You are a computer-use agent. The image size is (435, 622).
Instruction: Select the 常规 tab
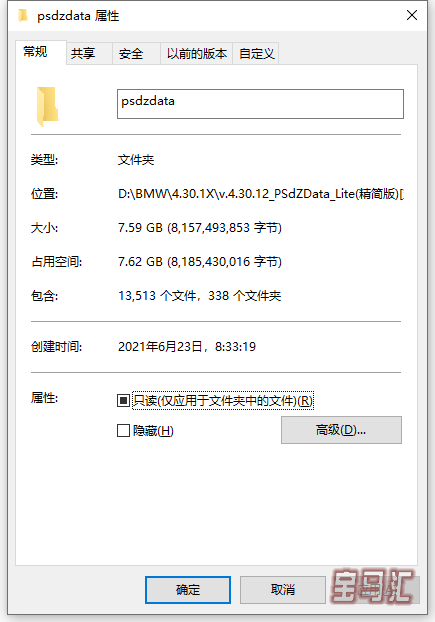point(40,52)
